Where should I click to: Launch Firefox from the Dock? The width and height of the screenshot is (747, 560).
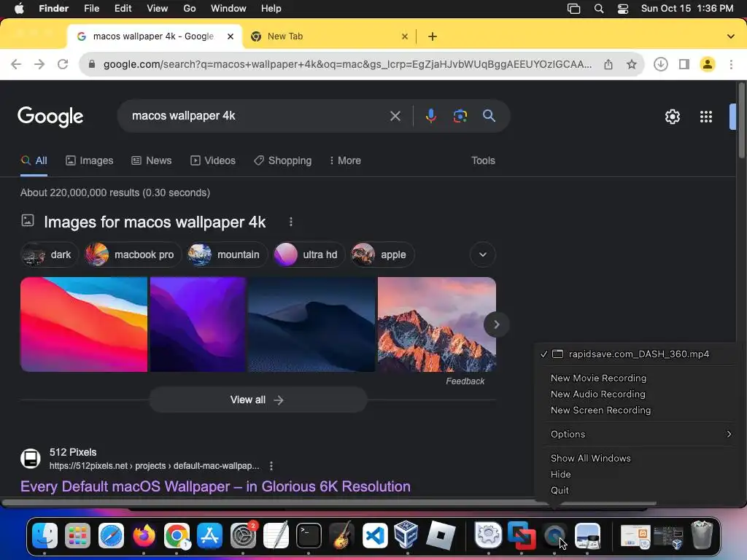pyautogui.click(x=144, y=534)
